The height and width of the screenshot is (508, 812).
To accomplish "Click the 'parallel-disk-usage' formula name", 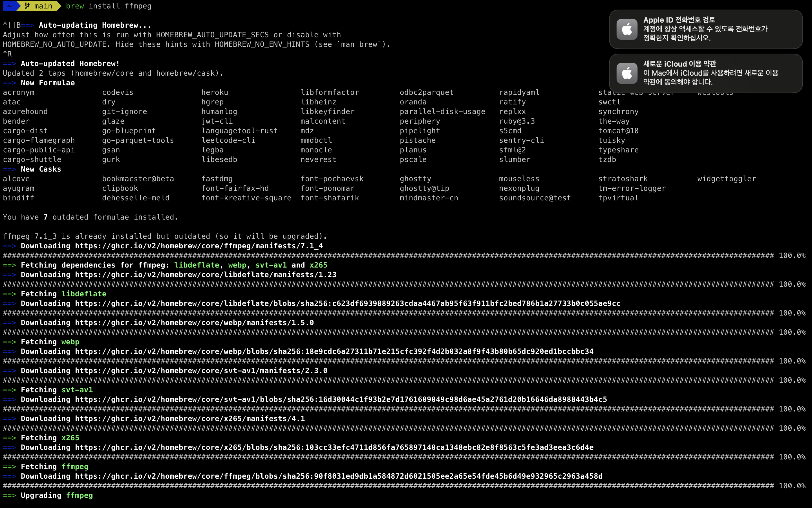I will pos(443,111).
